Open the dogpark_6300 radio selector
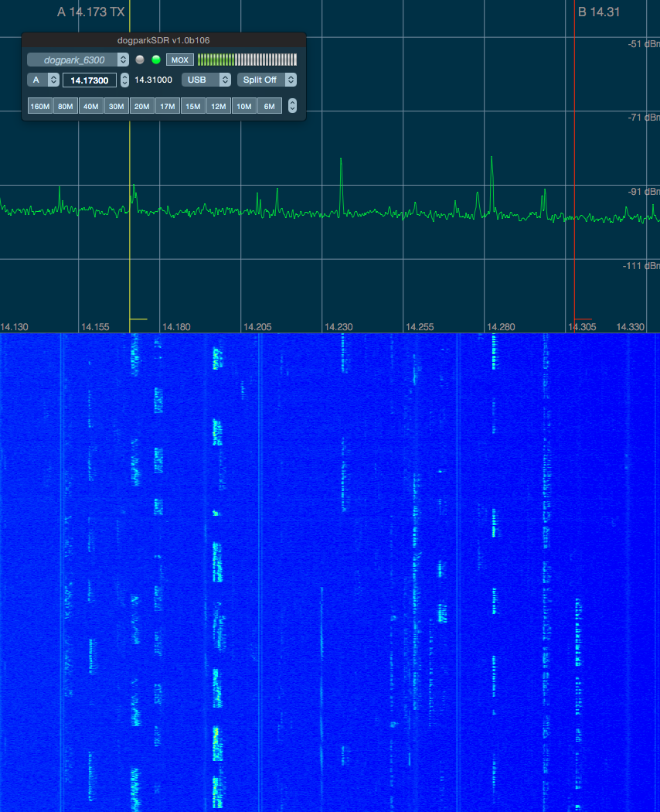This screenshot has height=812, width=660. [78, 60]
